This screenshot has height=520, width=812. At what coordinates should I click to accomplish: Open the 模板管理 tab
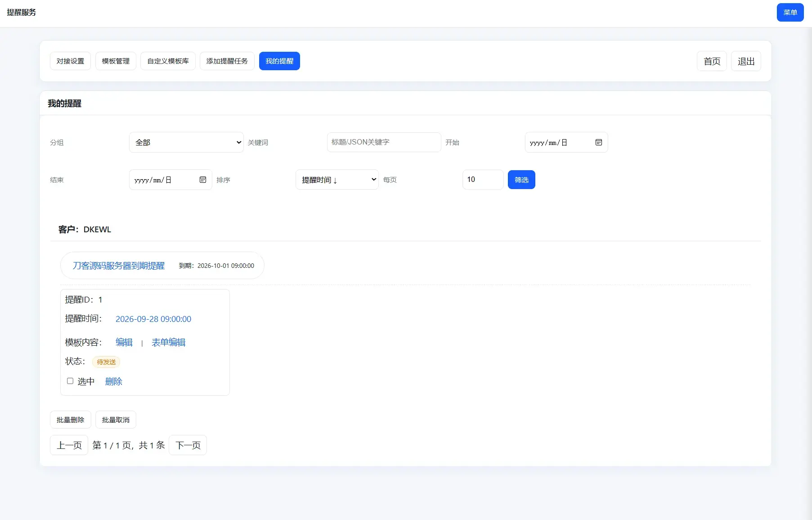pyautogui.click(x=116, y=61)
